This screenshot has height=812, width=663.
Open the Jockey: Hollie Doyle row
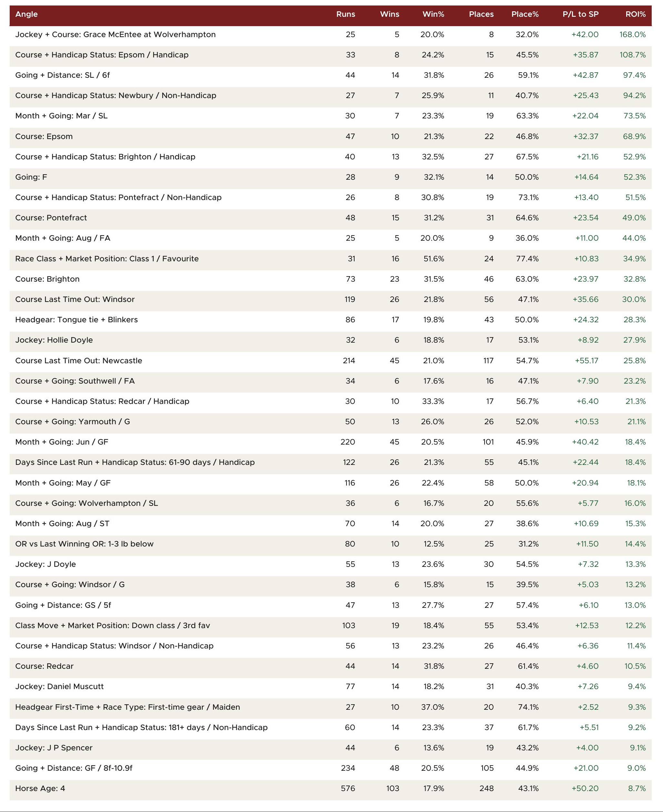[331, 340]
